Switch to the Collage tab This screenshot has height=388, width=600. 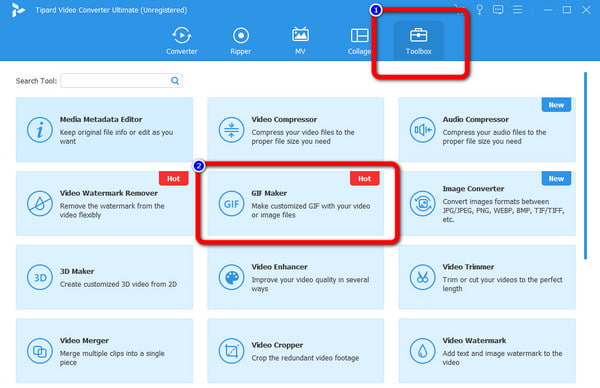(x=359, y=41)
